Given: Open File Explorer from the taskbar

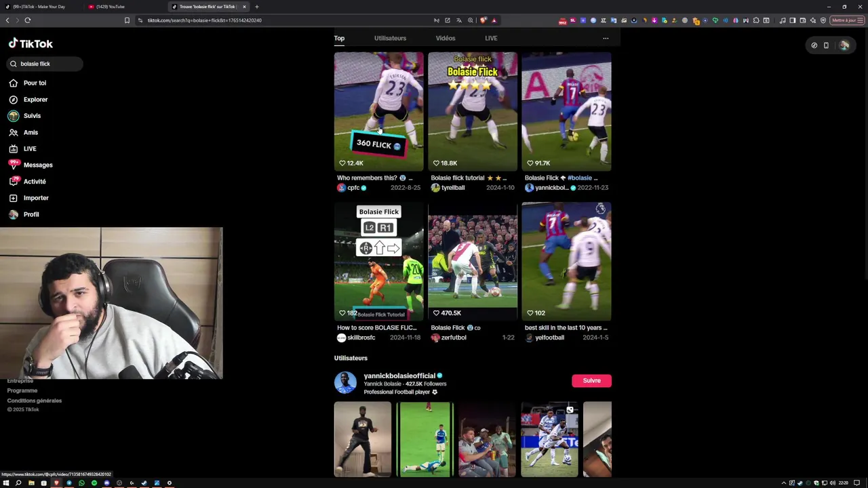Looking at the screenshot, I should pos(31,483).
